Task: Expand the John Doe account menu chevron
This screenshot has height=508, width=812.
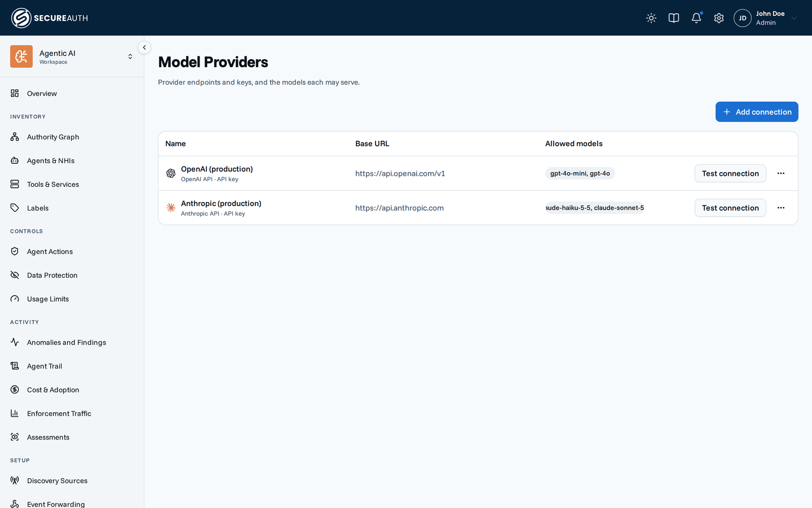Action: coord(794,18)
